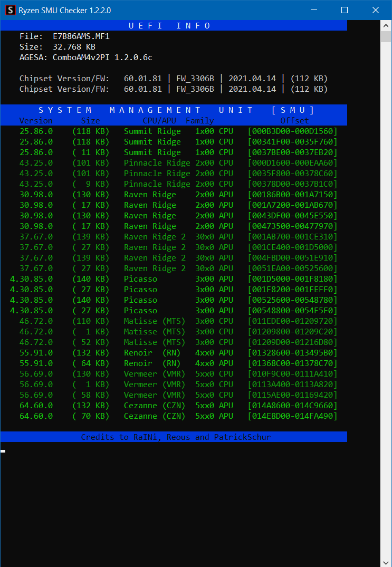Image resolution: width=392 pixels, height=567 pixels.
Task: Click offset [01209800-01209C20]
Action: point(293,332)
